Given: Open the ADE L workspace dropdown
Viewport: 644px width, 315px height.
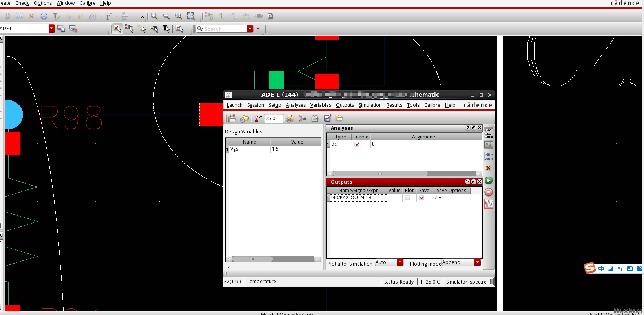Looking at the screenshot, I should pos(51,29).
